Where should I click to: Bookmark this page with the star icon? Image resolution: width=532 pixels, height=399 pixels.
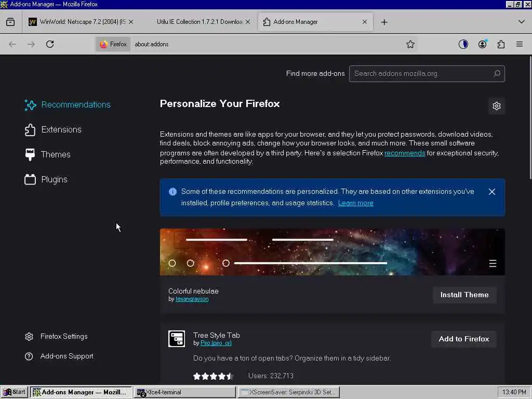410,44
